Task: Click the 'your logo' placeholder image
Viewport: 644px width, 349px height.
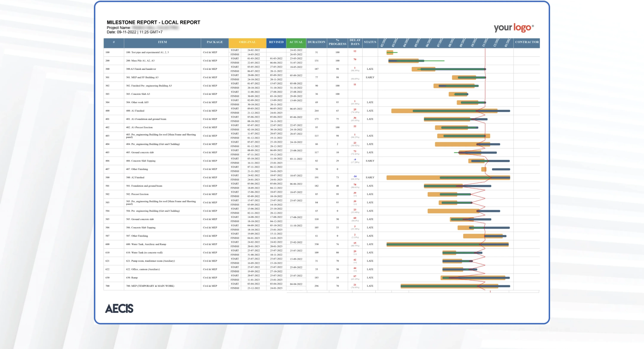Action: coord(514,28)
